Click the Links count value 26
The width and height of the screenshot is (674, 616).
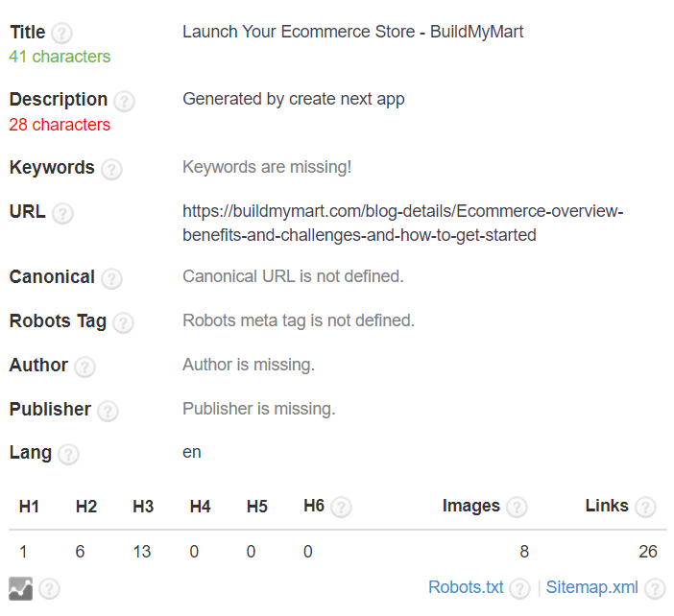coord(648,552)
